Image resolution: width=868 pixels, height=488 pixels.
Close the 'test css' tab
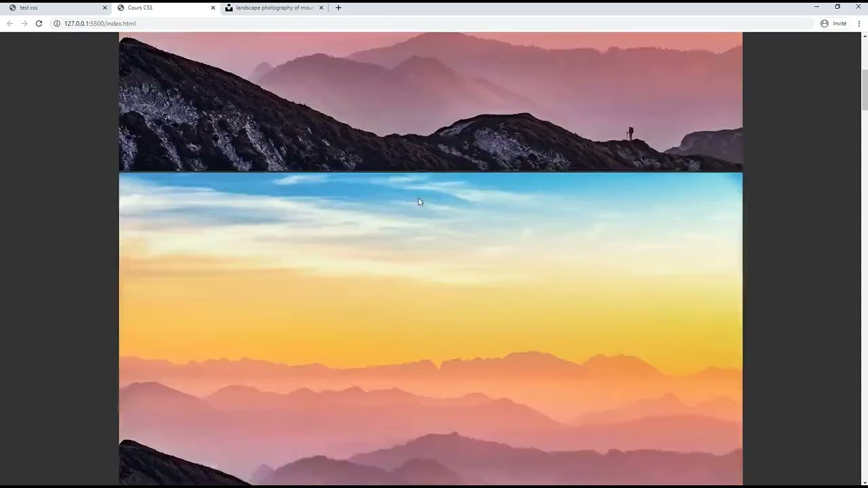tap(104, 7)
